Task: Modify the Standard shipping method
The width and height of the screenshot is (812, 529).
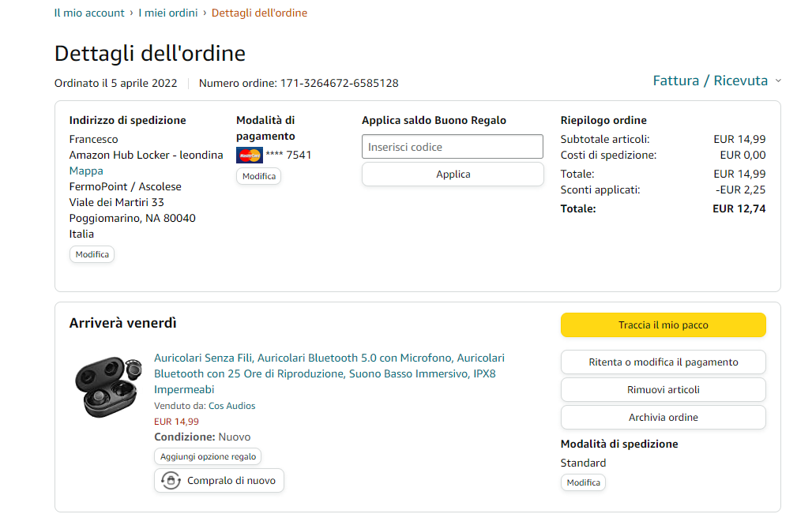Action: click(x=583, y=482)
